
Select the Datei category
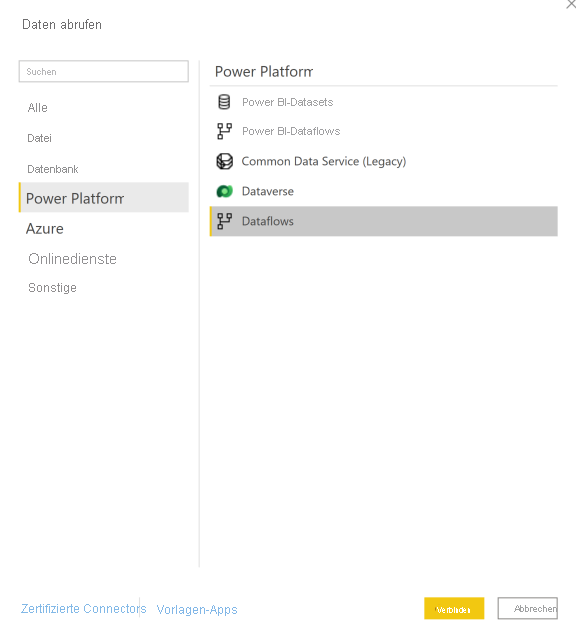39,138
